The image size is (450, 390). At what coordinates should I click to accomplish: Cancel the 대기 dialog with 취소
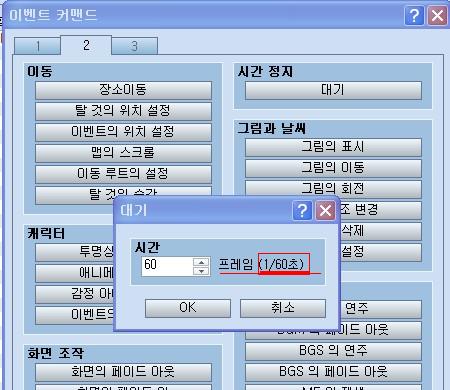pyautogui.click(x=283, y=308)
